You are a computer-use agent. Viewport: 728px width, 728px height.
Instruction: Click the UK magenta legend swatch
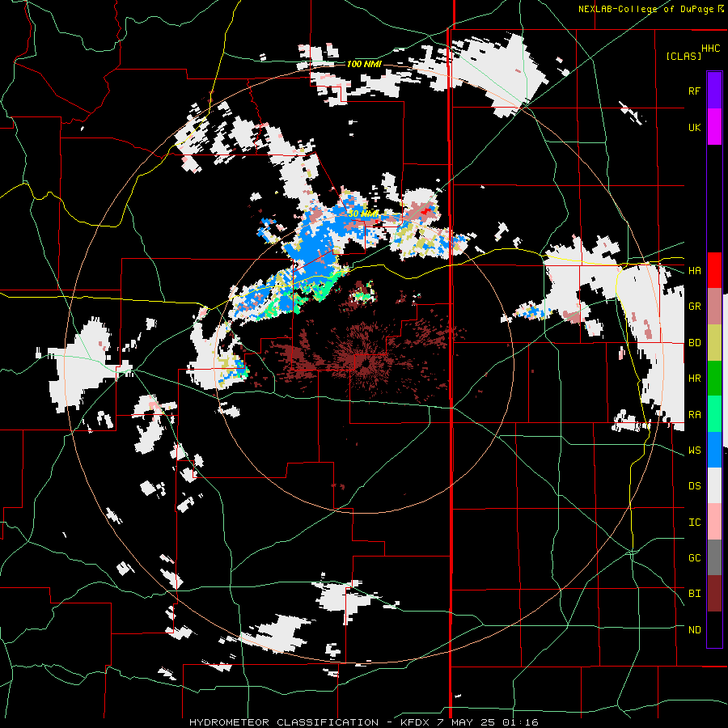(714, 127)
